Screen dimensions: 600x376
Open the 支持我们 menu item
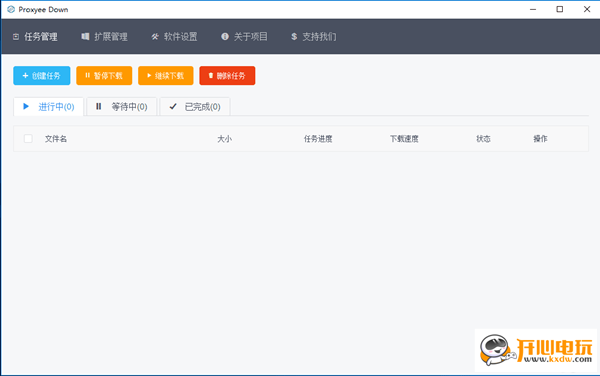pyautogui.click(x=313, y=37)
